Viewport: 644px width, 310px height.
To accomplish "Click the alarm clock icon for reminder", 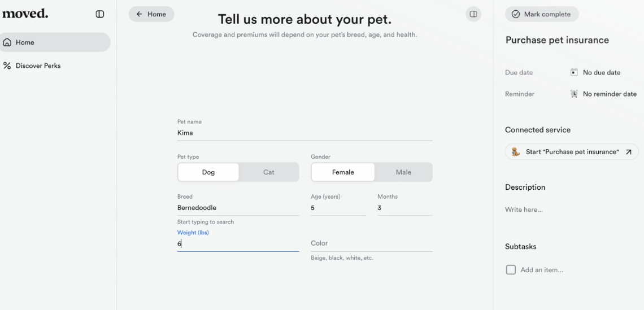I will pyautogui.click(x=574, y=94).
